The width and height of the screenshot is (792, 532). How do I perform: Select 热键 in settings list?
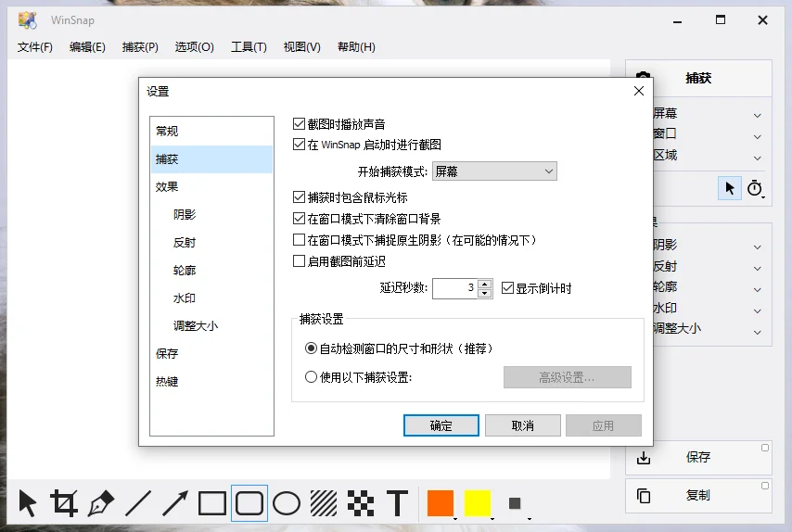pos(211,382)
